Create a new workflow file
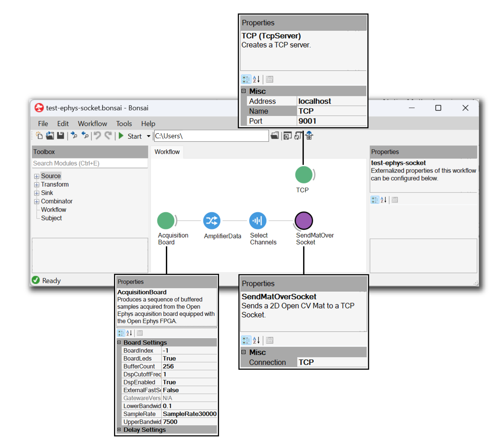This screenshot has height=448, width=494. coord(39,136)
